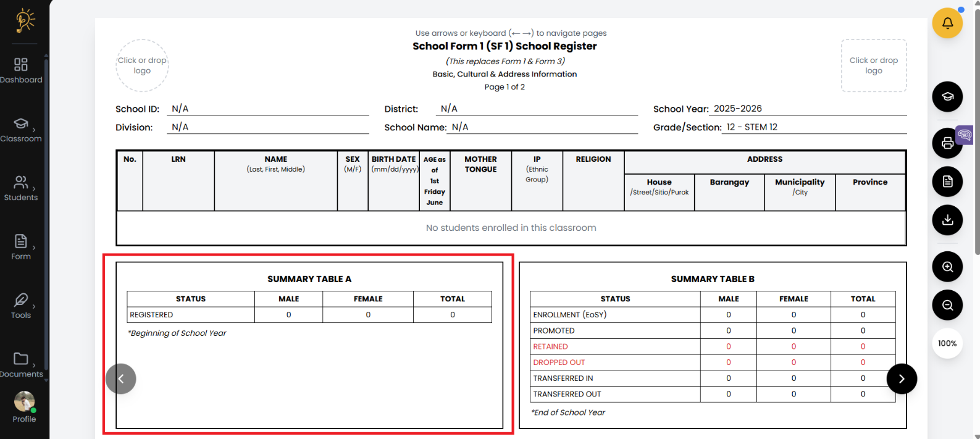Click the lightbulb app logo
This screenshot has height=439, width=980.
pyautogui.click(x=25, y=20)
